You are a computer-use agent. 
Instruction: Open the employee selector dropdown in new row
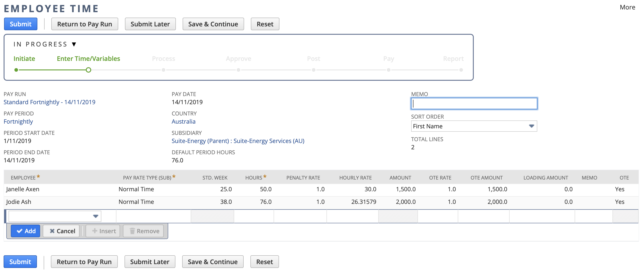click(x=96, y=216)
